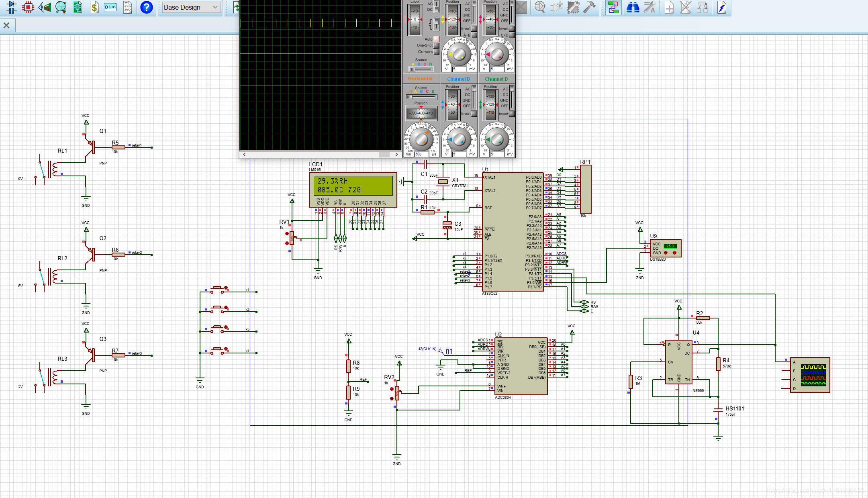The height and width of the screenshot is (498, 868).
Task: Toggle Invert under lower Channel D
Action: (512, 114)
